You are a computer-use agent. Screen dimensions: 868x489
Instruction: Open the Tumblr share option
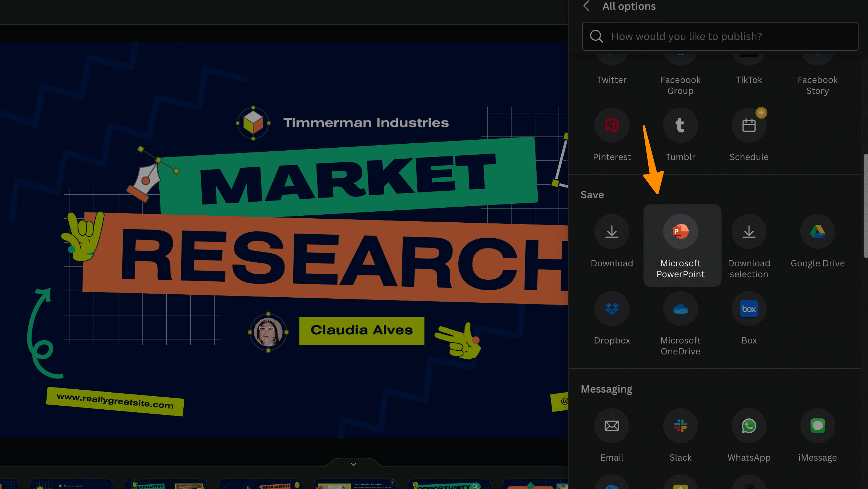(x=680, y=126)
